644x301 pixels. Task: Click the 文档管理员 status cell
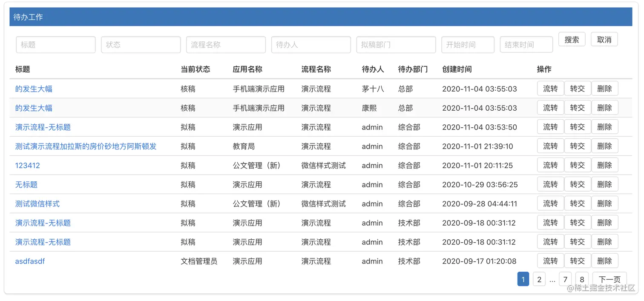(x=199, y=261)
